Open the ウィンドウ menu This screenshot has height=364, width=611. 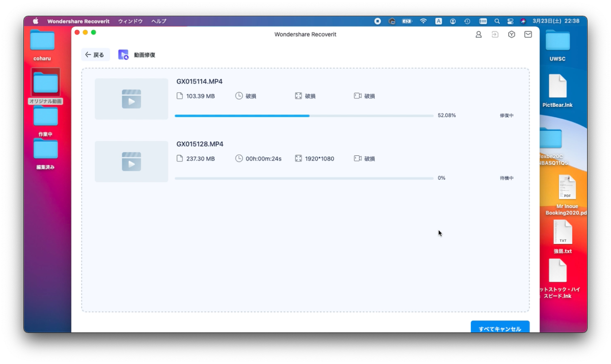[130, 21]
